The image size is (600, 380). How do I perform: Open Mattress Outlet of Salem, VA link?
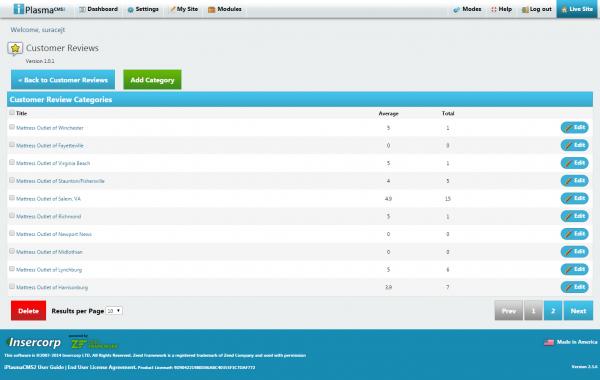click(49, 199)
